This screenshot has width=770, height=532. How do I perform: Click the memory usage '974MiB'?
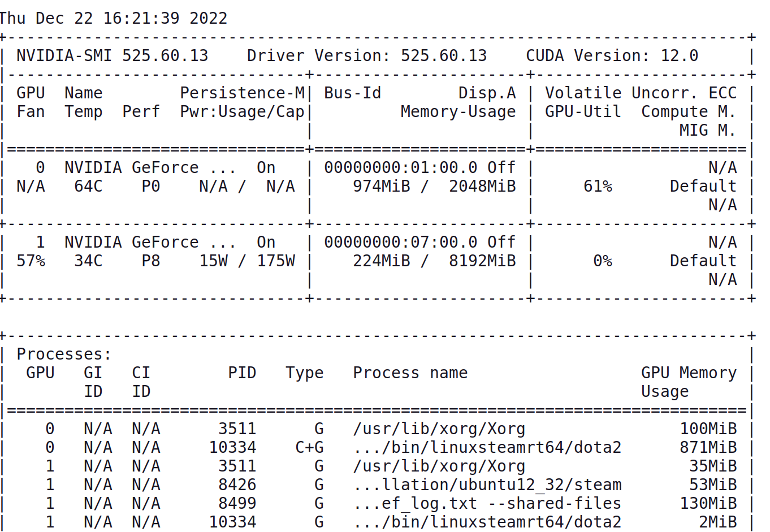[382, 186]
